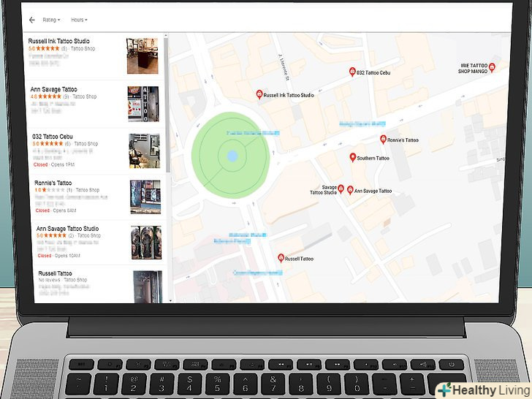Click the Ann Savage Tattoo map label
Viewport: 532px width, 399px height.
click(x=373, y=191)
